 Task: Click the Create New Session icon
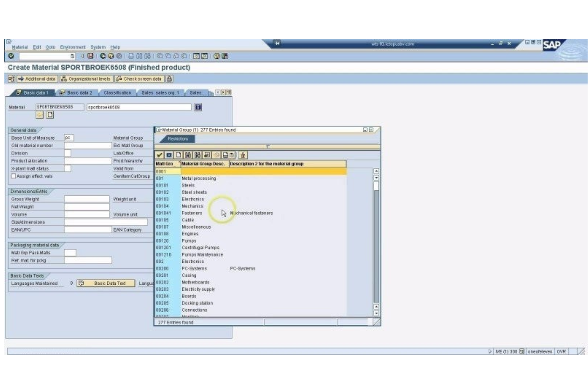tap(196, 56)
